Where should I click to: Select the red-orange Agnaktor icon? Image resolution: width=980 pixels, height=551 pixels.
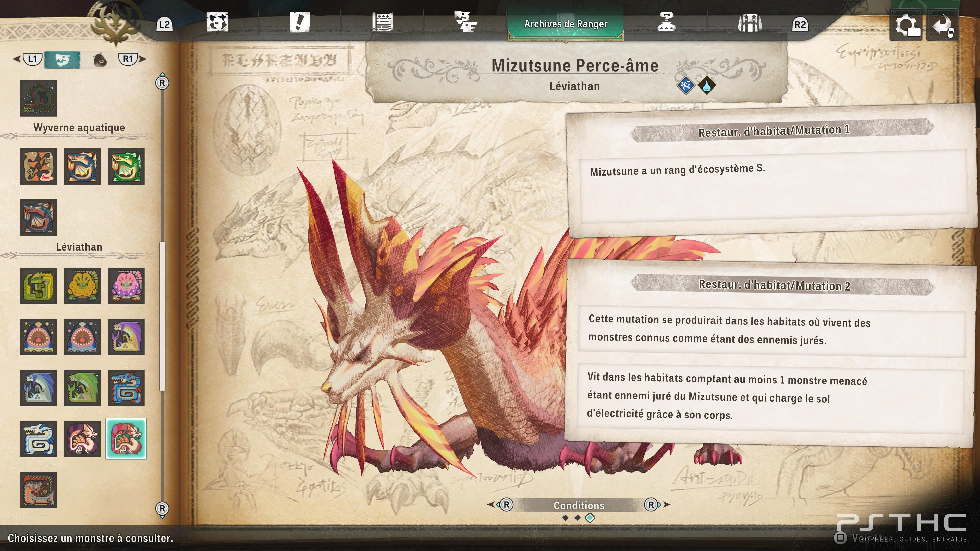[39, 490]
